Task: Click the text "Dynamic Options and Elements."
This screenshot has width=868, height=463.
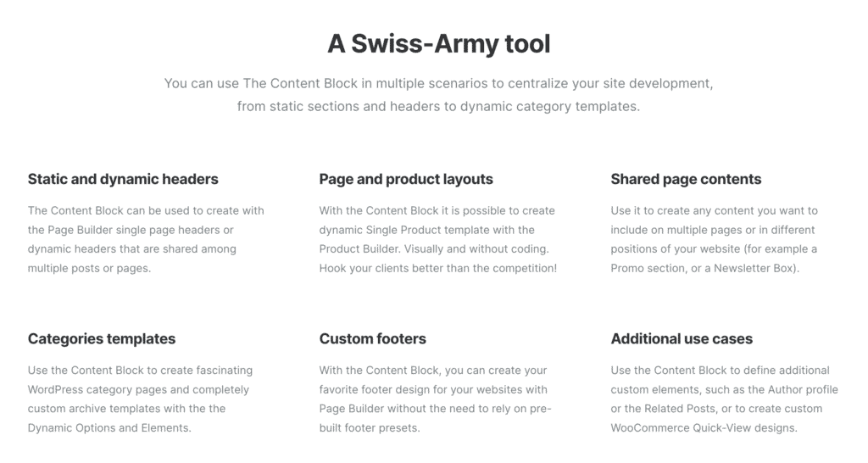Action: (x=109, y=427)
